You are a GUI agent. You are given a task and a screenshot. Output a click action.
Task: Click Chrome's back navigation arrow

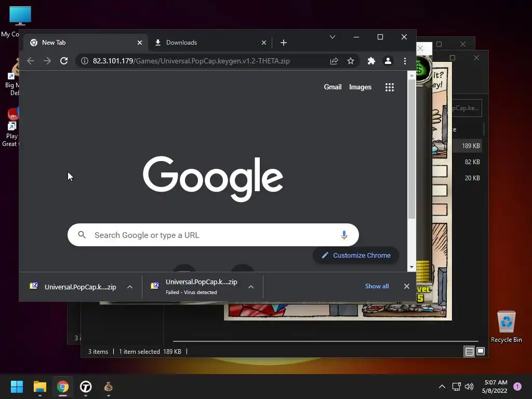(x=31, y=61)
